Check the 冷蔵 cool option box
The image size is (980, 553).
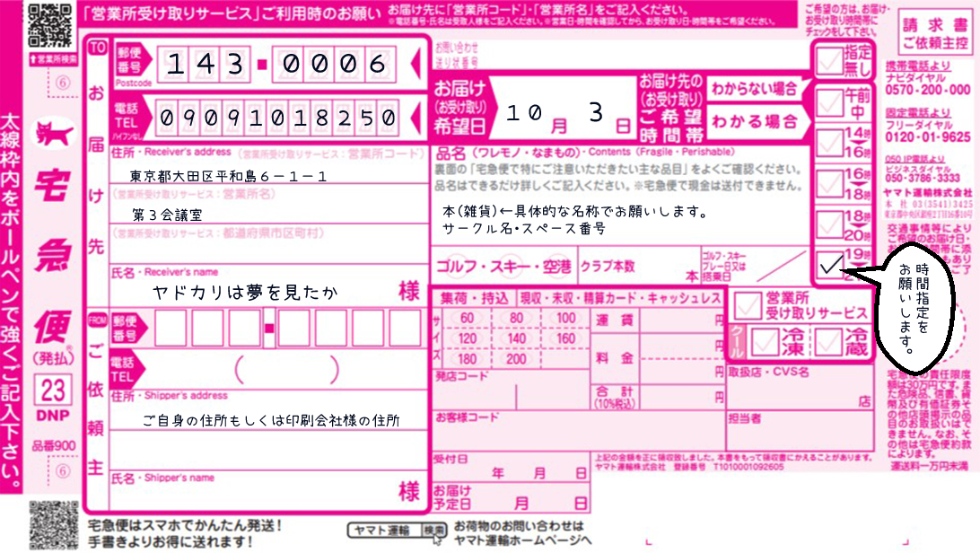pyautogui.click(x=827, y=342)
